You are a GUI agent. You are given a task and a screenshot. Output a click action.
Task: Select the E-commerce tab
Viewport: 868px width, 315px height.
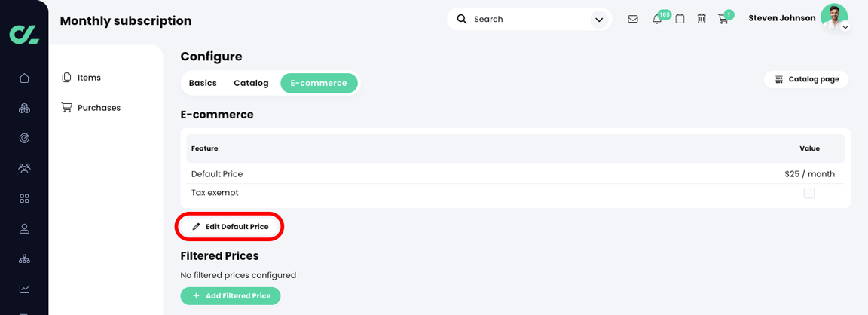[x=319, y=83]
